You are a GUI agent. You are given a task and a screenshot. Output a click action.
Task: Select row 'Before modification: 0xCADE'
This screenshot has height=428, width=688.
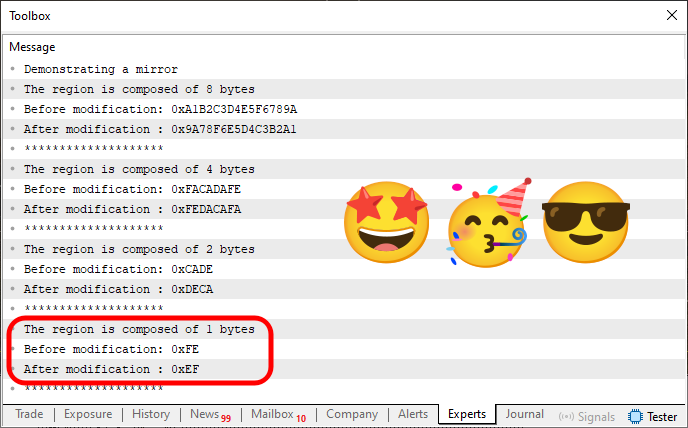point(344,269)
